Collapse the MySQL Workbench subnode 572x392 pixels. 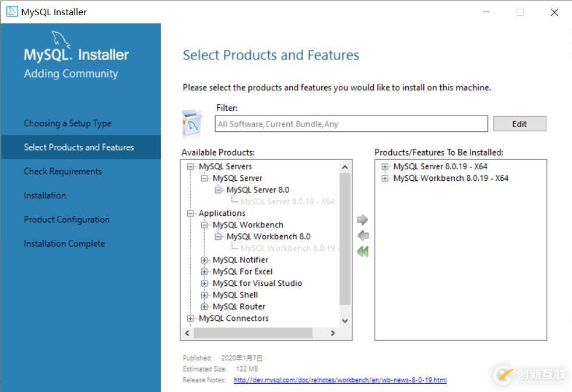pos(204,225)
